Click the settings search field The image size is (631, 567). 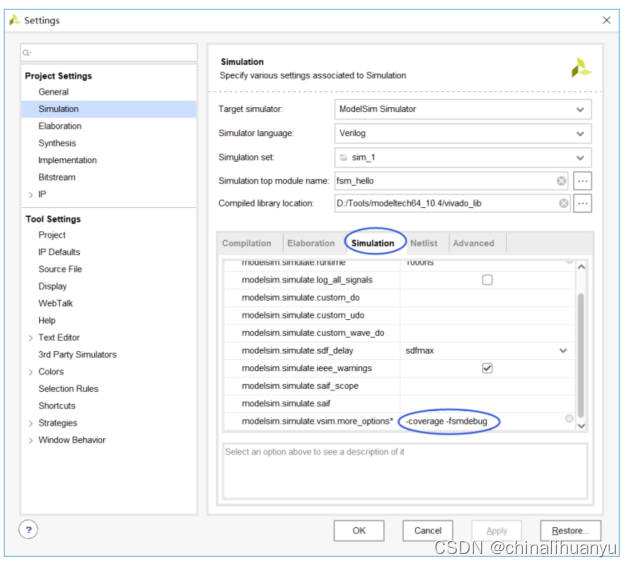coord(109,53)
